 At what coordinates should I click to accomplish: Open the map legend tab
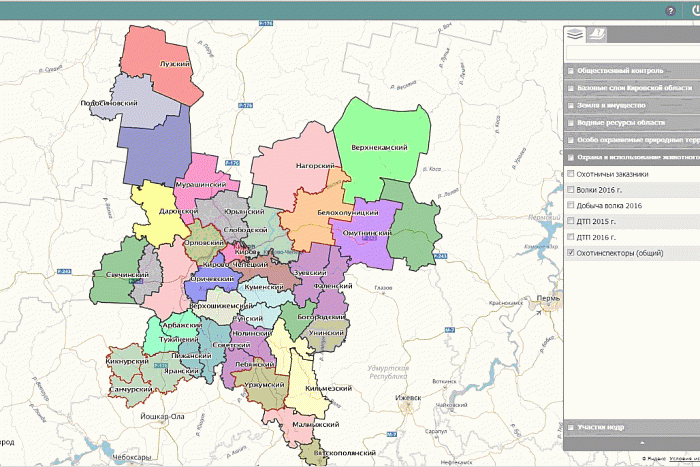[x=596, y=34]
